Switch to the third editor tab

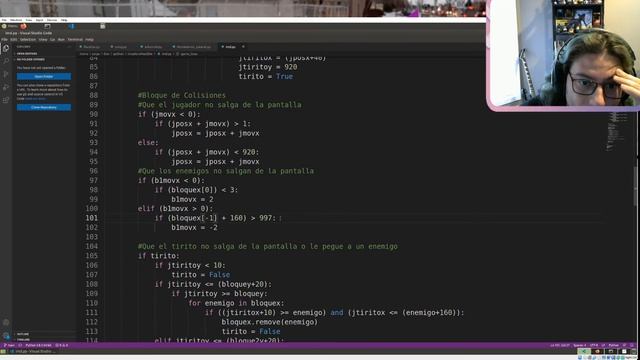153,47
